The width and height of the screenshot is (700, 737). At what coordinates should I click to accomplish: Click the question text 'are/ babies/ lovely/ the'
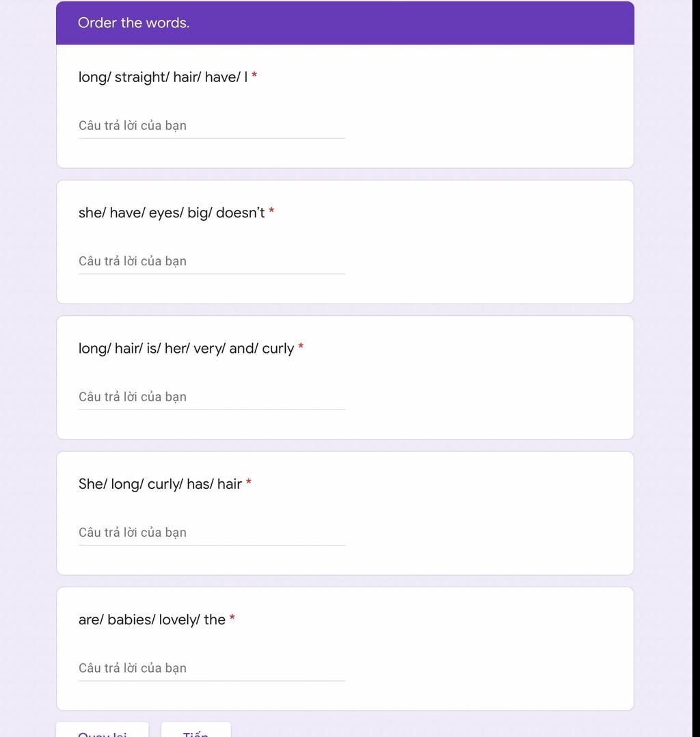coord(152,619)
